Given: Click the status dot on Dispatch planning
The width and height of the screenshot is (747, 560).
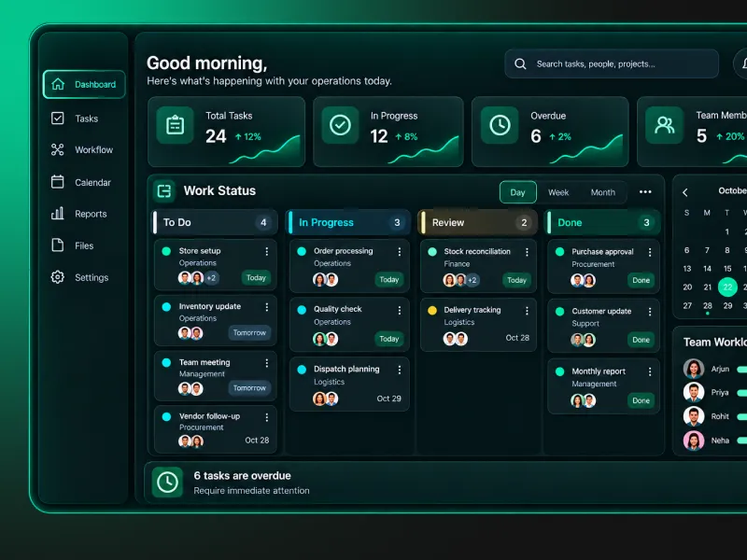Looking at the screenshot, I should pyautogui.click(x=302, y=370).
